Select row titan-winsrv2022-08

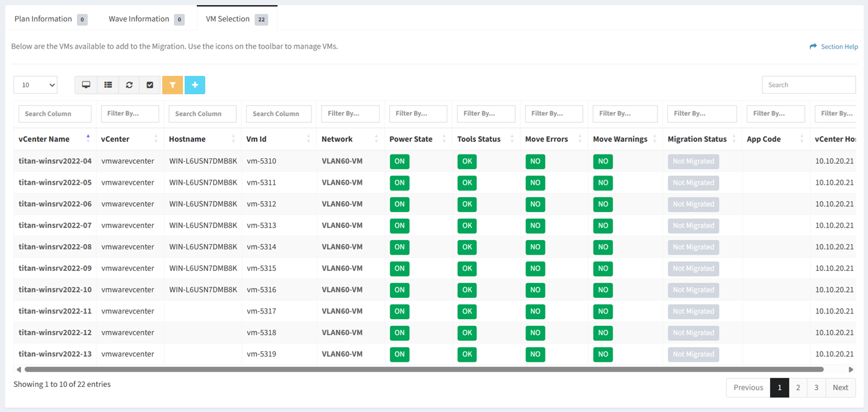click(x=435, y=247)
